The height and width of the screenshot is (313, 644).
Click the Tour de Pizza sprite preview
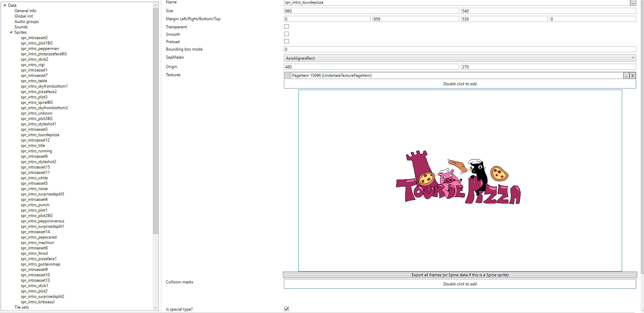click(459, 180)
